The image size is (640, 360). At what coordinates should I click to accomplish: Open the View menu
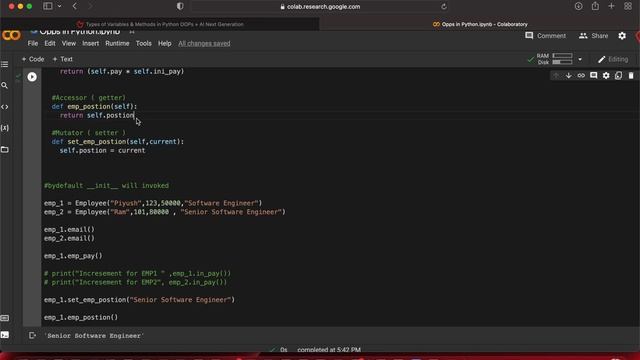click(x=69, y=43)
